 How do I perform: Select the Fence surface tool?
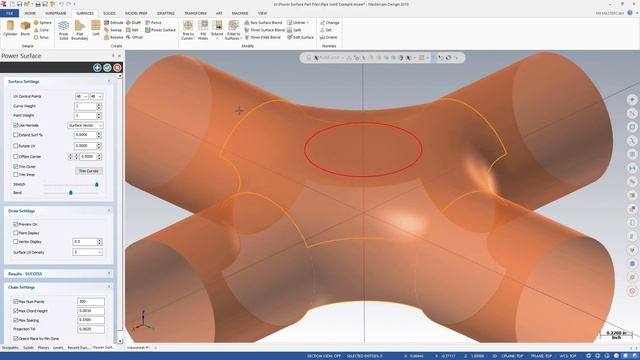pyautogui.click(x=153, y=23)
